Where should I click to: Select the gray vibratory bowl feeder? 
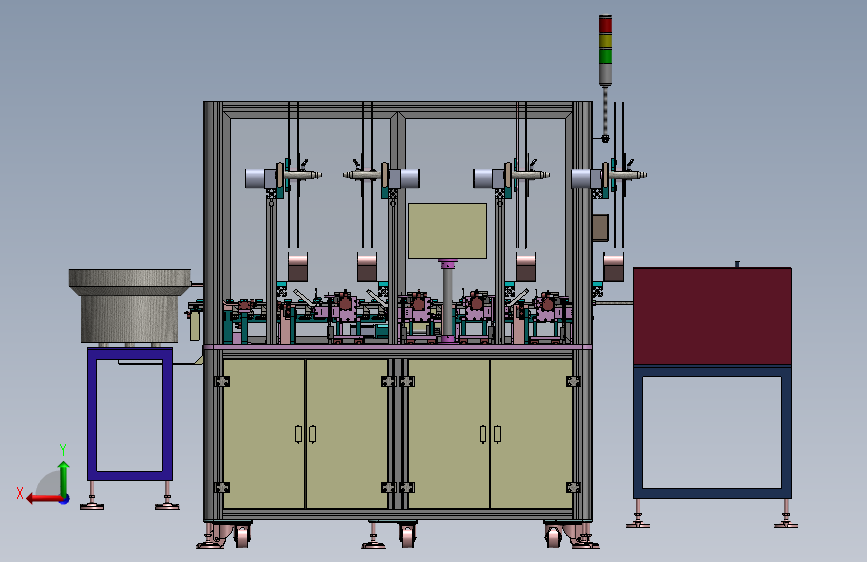130,305
